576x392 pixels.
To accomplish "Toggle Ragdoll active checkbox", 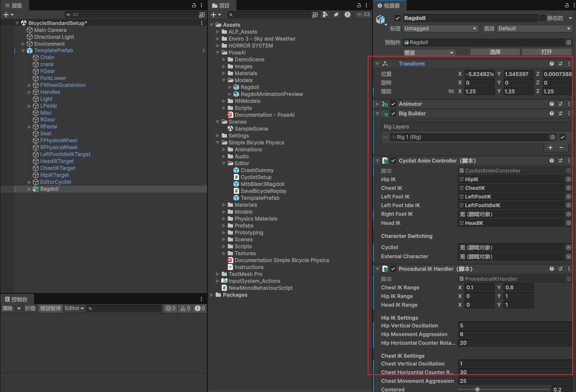I will pyautogui.click(x=398, y=18).
